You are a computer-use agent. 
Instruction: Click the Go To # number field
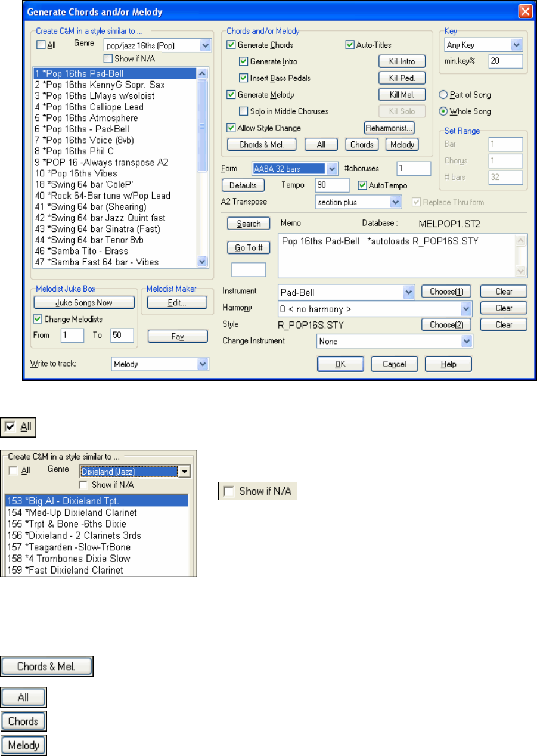tap(248, 270)
